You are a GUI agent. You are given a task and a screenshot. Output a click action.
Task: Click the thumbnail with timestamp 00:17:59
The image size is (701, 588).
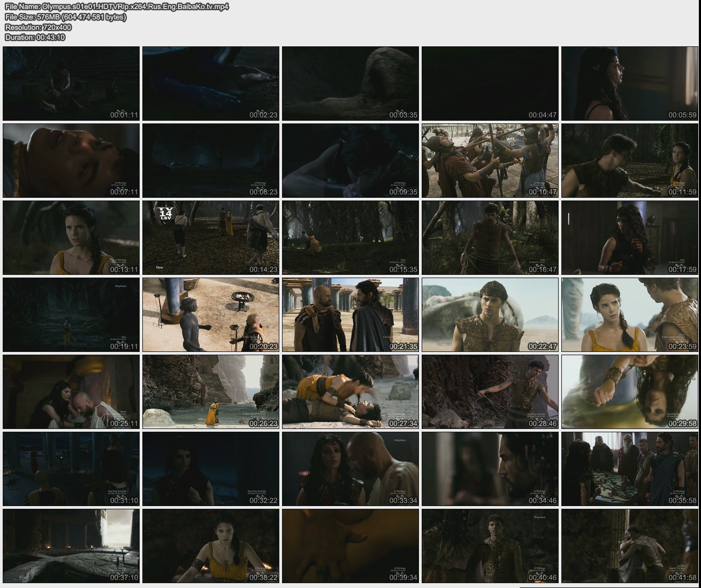pos(629,238)
